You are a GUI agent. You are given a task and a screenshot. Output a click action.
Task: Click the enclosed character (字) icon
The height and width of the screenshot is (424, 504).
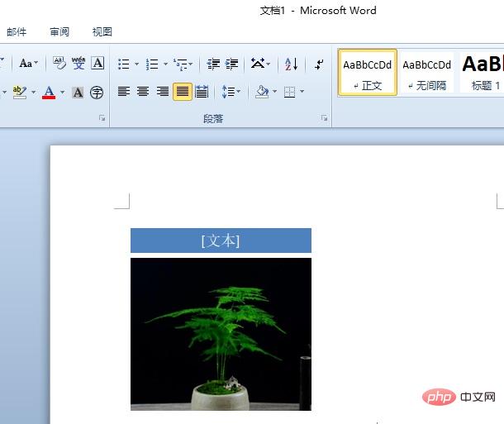(97, 92)
